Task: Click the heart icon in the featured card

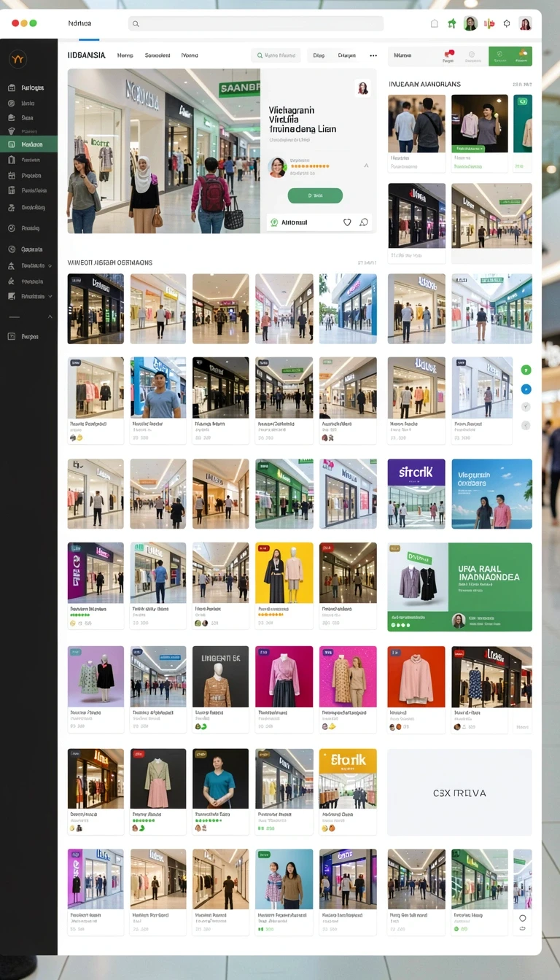Action: tap(347, 222)
